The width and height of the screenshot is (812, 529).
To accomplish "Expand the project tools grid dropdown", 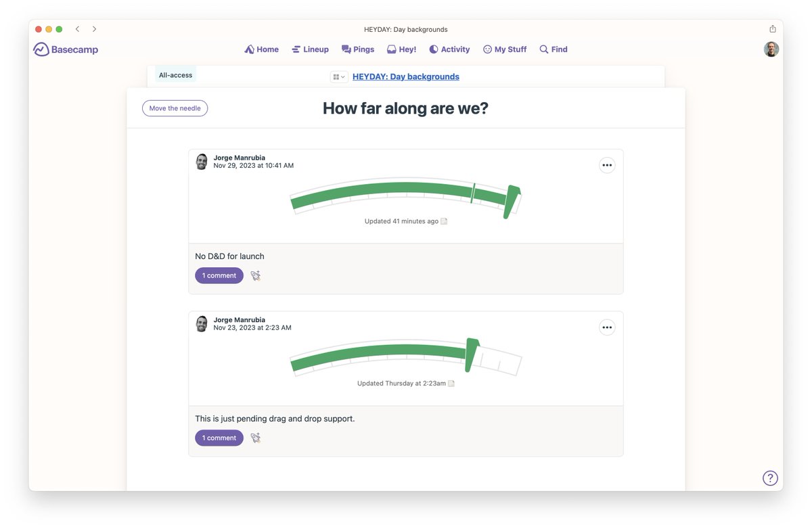I will coord(339,77).
